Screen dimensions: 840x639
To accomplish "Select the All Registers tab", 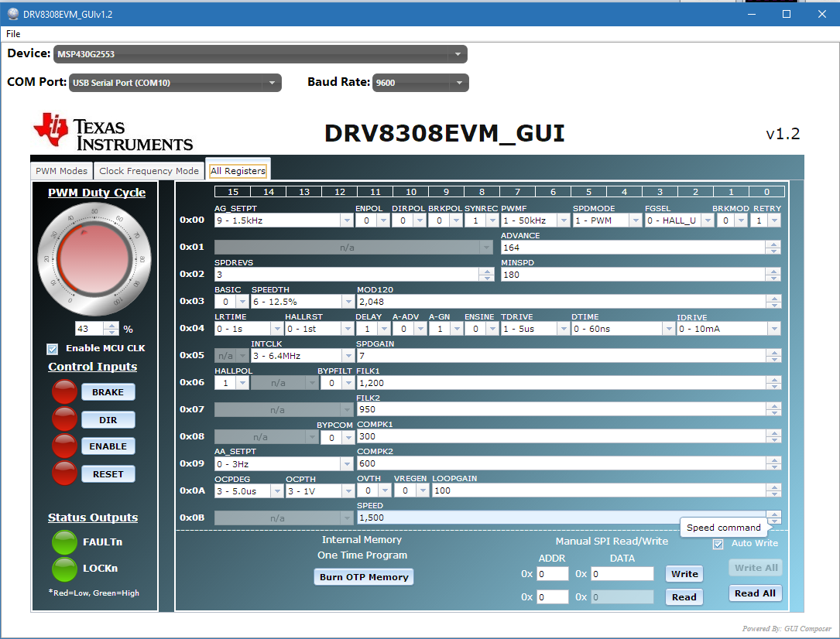I will (238, 171).
